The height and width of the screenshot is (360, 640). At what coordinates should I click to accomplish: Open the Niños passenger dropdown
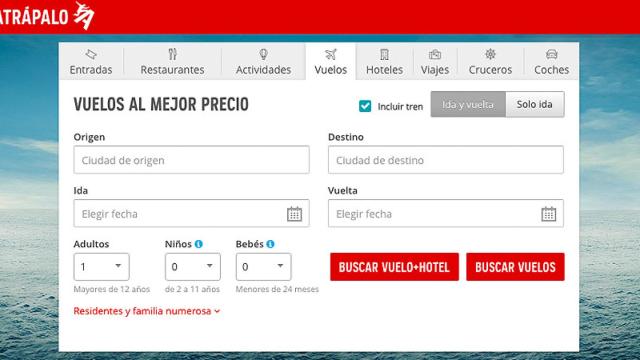coord(193,267)
